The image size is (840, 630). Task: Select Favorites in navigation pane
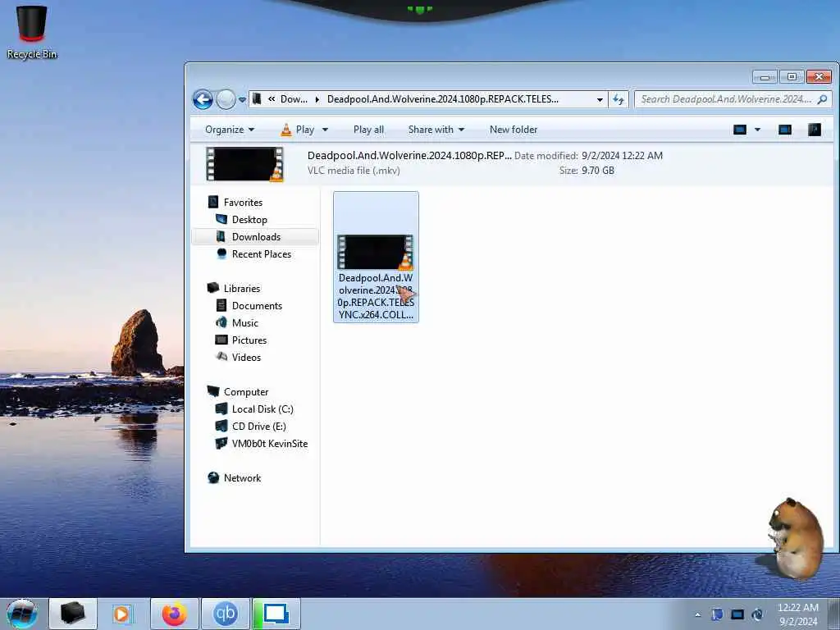(243, 203)
